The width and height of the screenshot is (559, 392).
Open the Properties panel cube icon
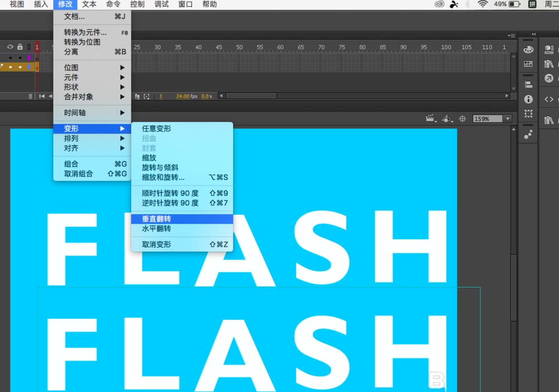tap(549, 50)
